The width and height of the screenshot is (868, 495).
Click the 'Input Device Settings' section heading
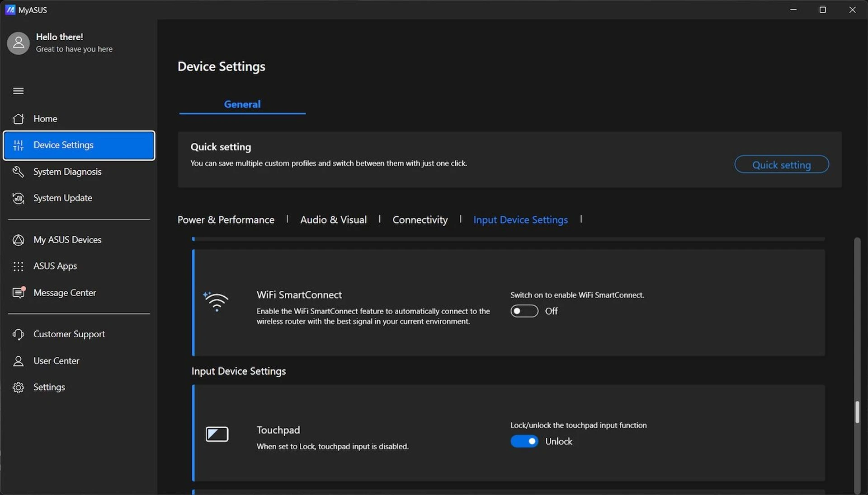(x=239, y=371)
